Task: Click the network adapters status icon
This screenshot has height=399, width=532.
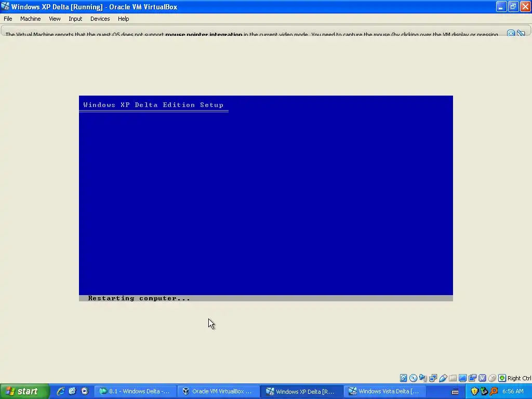Action: [433, 378]
